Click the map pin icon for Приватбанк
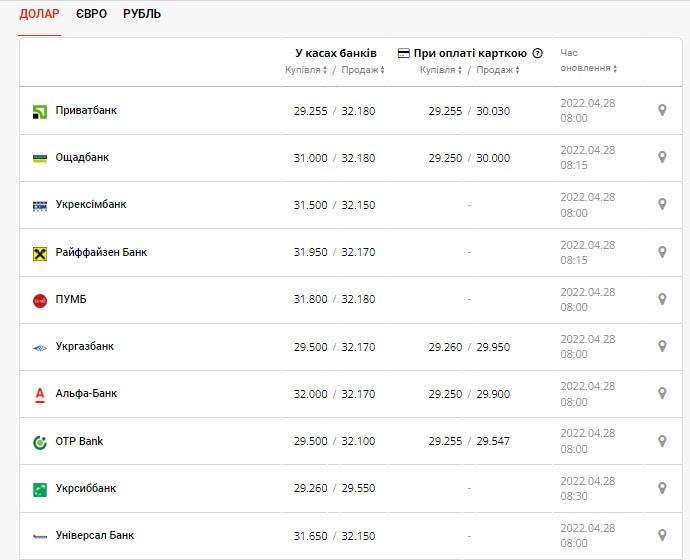The width and height of the screenshot is (690, 560). click(x=662, y=110)
